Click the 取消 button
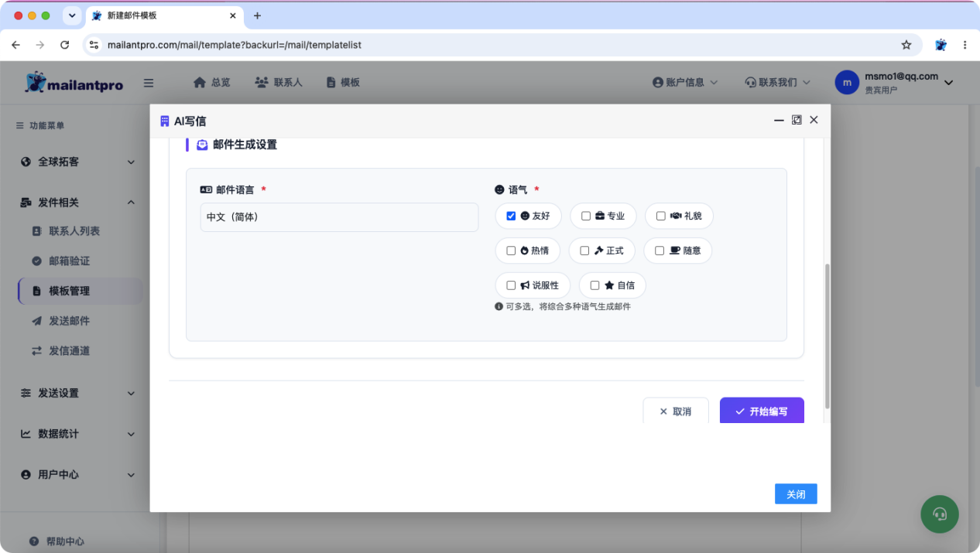Image resolution: width=980 pixels, height=553 pixels. click(676, 411)
